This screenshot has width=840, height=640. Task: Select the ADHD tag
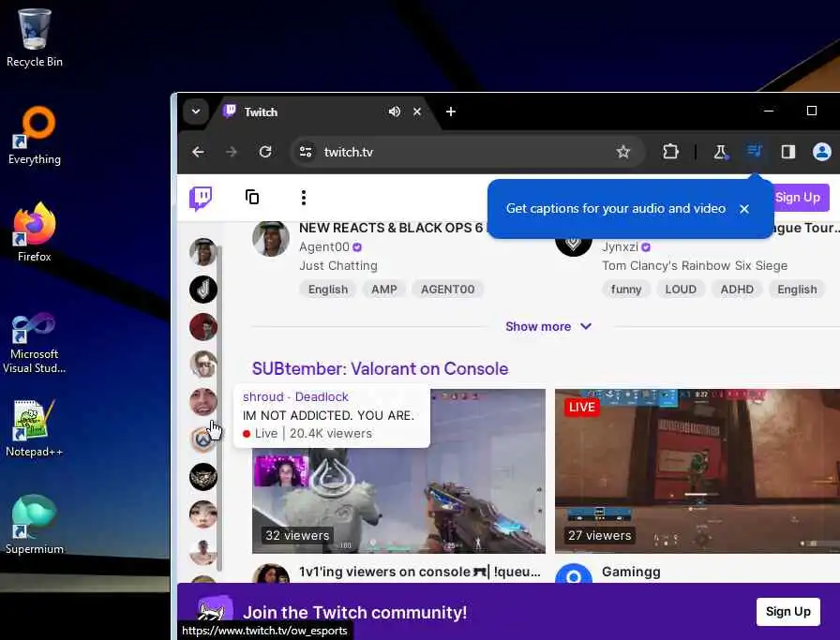(x=737, y=290)
